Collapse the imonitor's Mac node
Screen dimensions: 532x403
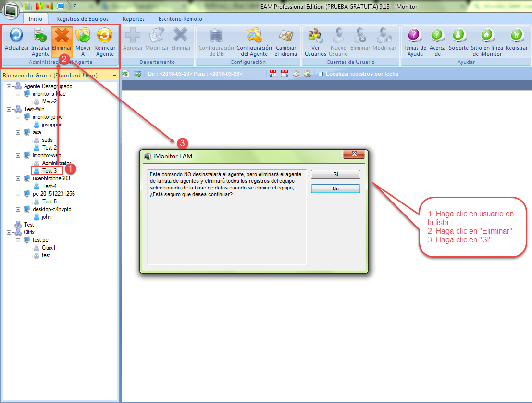click(x=18, y=94)
